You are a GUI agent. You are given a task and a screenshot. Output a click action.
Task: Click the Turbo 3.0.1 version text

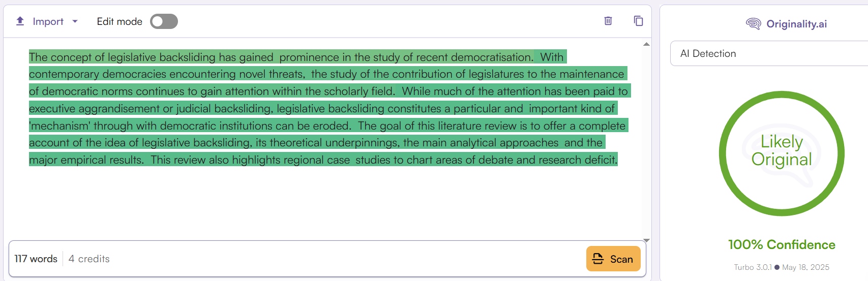pyautogui.click(x=753, y=267)
